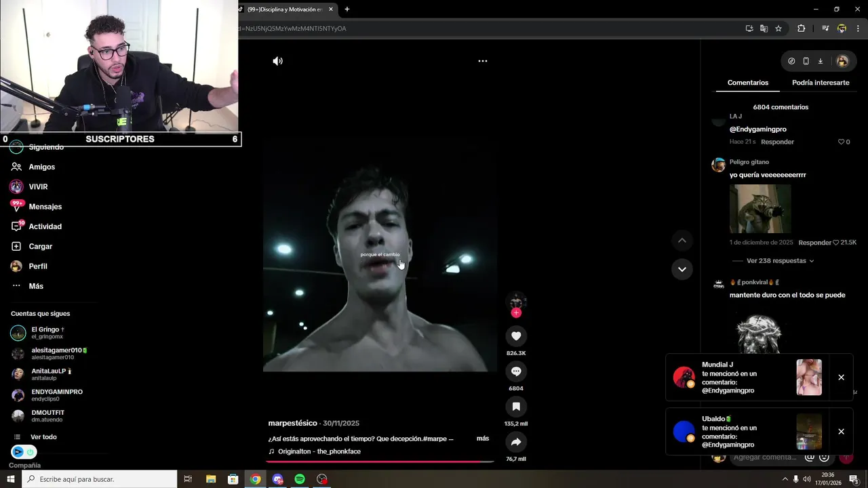Open the three-dot video options menu
The width and height of the screenshot is (868, 488).
tap(483, 61)
